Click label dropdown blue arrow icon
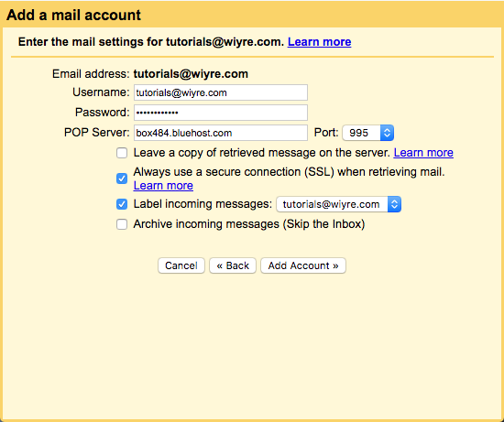This screenshot has height=422, width=504. pyautogui.click(x=394, y=204)
